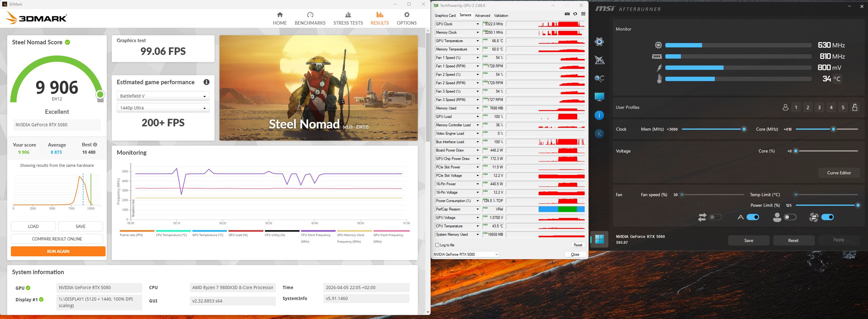Image resolution: width=868 pixels, height=319 pixels.
Task: Click the round K icon in Afterburner sidebar
Action: tap(599, 134)
